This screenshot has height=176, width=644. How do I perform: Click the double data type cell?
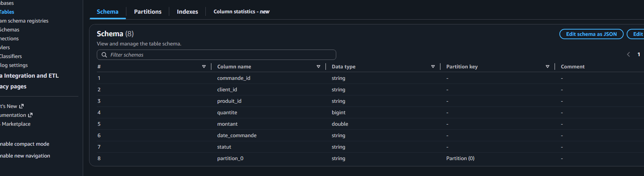point(340,124)
